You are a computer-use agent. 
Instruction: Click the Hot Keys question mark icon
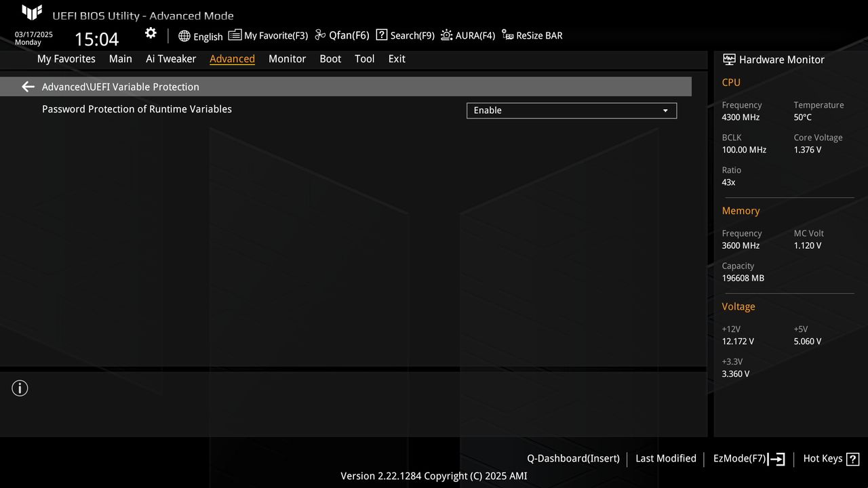[x=853, y=459]
